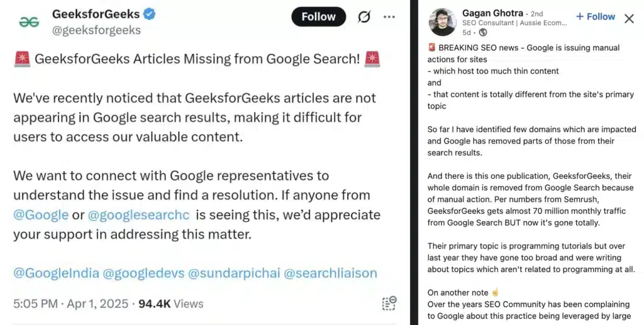Follow Gagan Ghotra on LinkedIn

595,17
